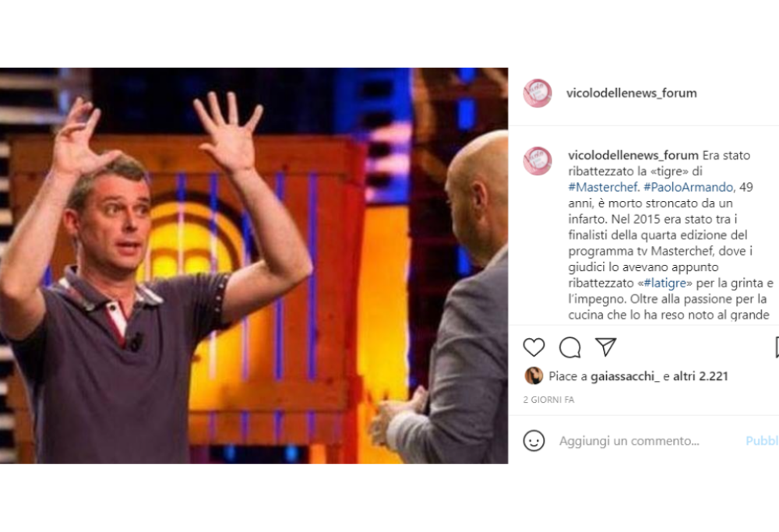Open the #Masterchef hashtag
The height and width of the screenshot is (532, 779).
[604, 187]
